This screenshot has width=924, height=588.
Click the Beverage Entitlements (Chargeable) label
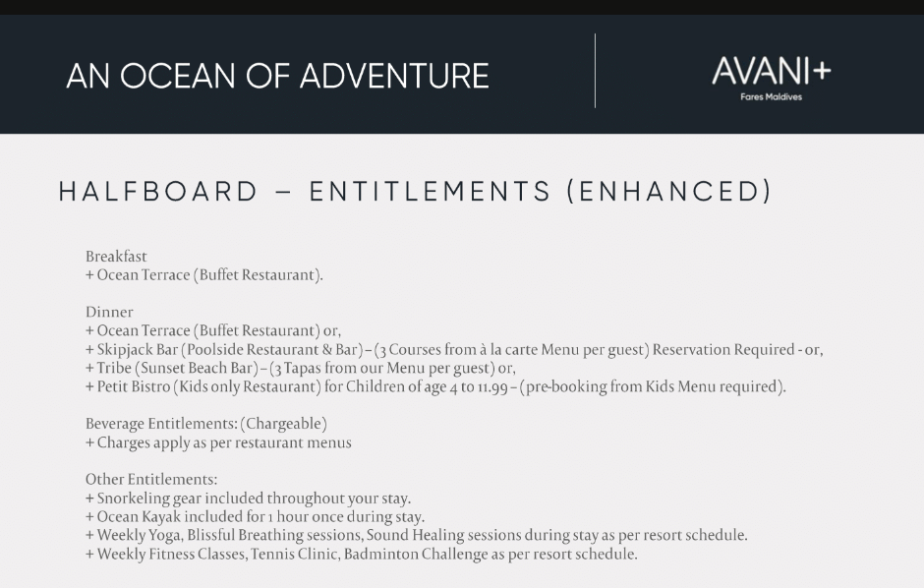click(206, 424)
